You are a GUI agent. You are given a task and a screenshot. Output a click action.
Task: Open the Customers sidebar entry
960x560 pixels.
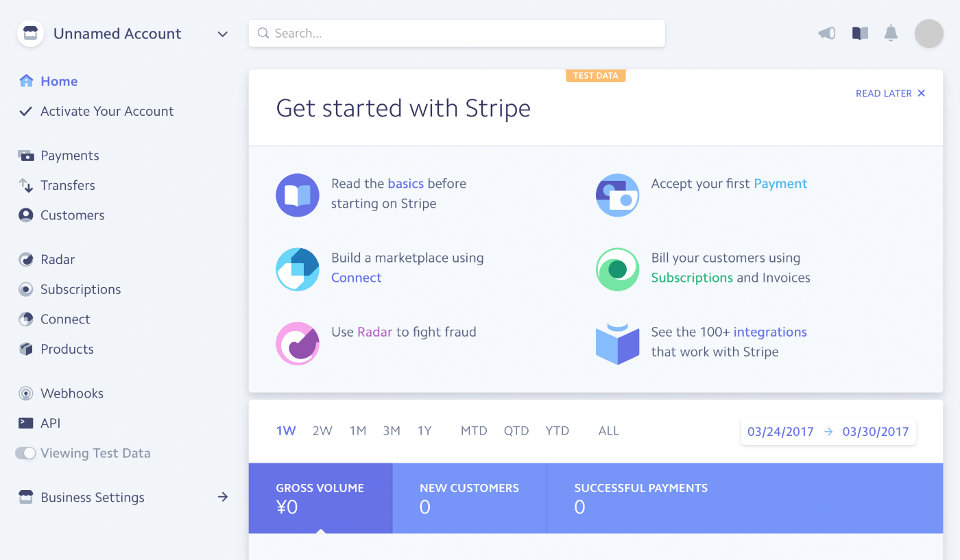click(73, 215)
